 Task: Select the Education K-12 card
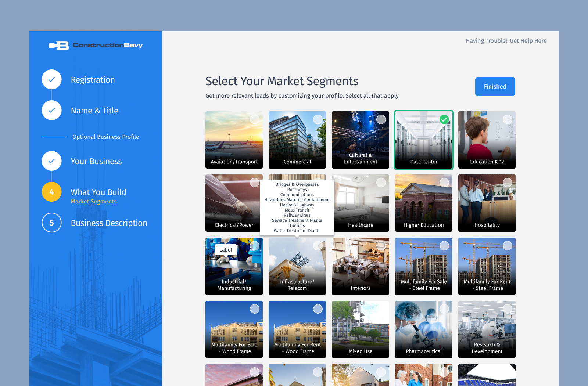pyautogui.click(x=487, y=140)
